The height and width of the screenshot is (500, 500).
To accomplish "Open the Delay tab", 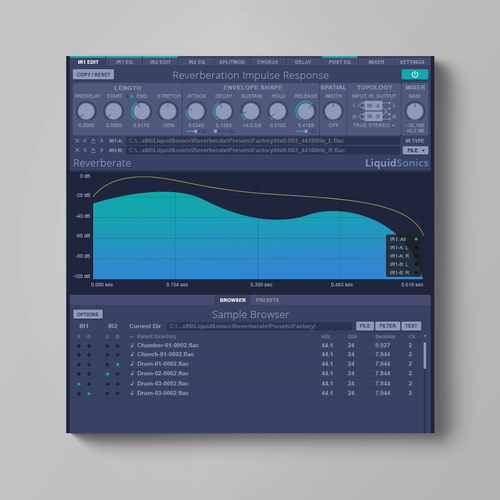I will coord(303,62).
